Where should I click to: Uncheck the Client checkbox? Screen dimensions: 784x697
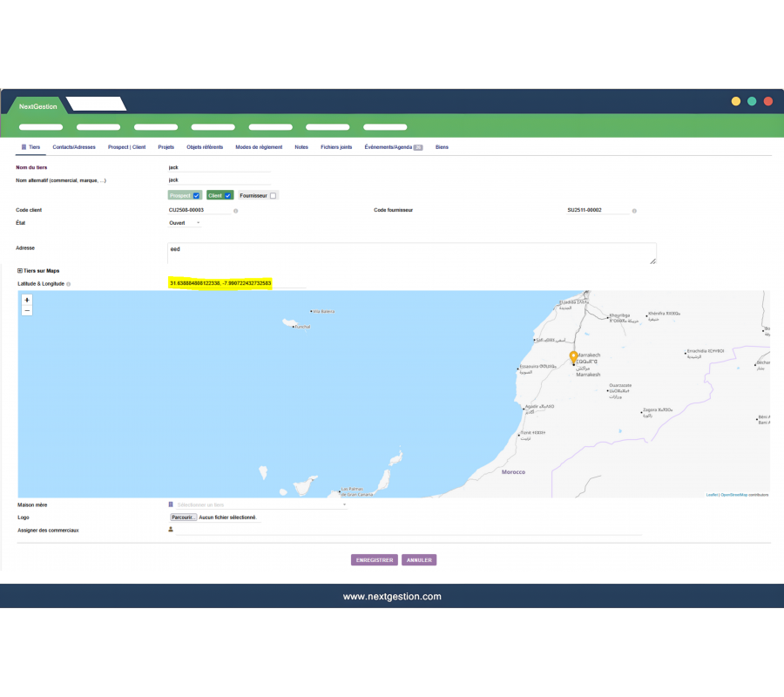[x=228, y=196]
